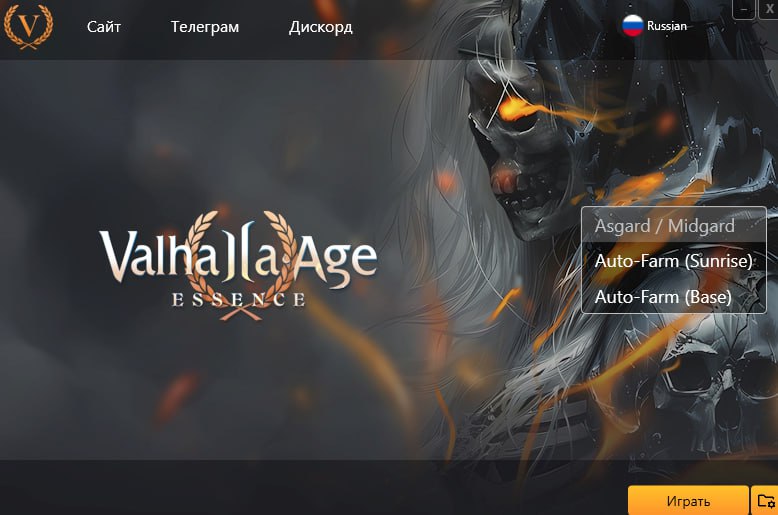This screenshot has height=515, width=778.
Task: Choose Auto-Farm (Sunrise) server option
Action: (673, 260)
